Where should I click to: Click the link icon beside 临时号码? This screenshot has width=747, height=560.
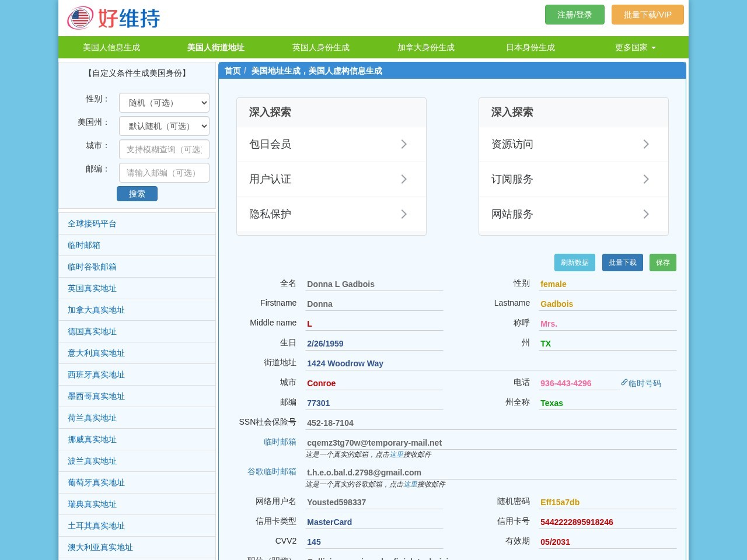pos(624,383)
